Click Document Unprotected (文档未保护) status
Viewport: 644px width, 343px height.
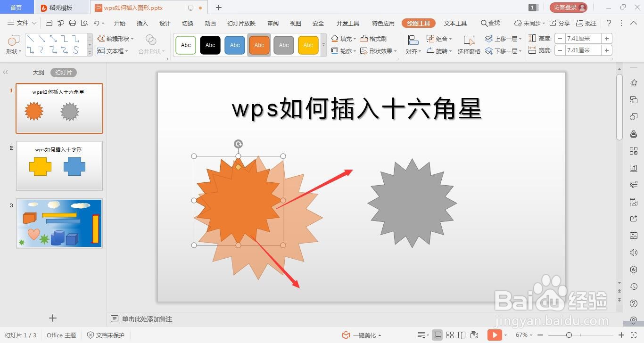(106, 335)
